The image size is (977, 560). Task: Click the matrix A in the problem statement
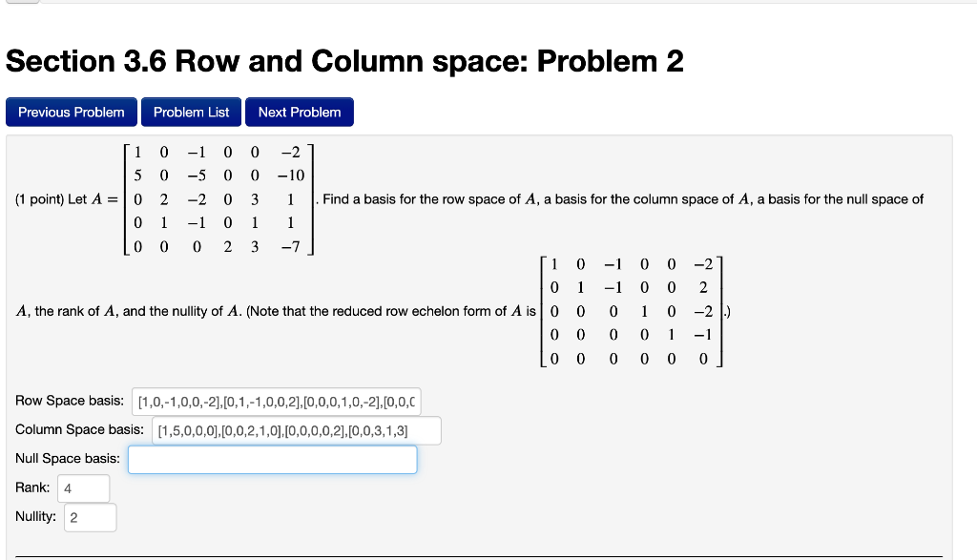coord(219,199)
